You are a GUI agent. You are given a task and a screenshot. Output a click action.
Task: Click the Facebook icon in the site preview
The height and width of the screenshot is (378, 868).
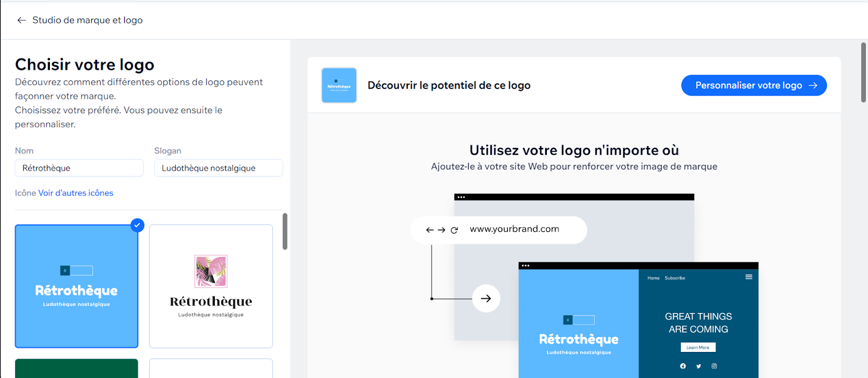pyautogui.click(x=683, y=366)
